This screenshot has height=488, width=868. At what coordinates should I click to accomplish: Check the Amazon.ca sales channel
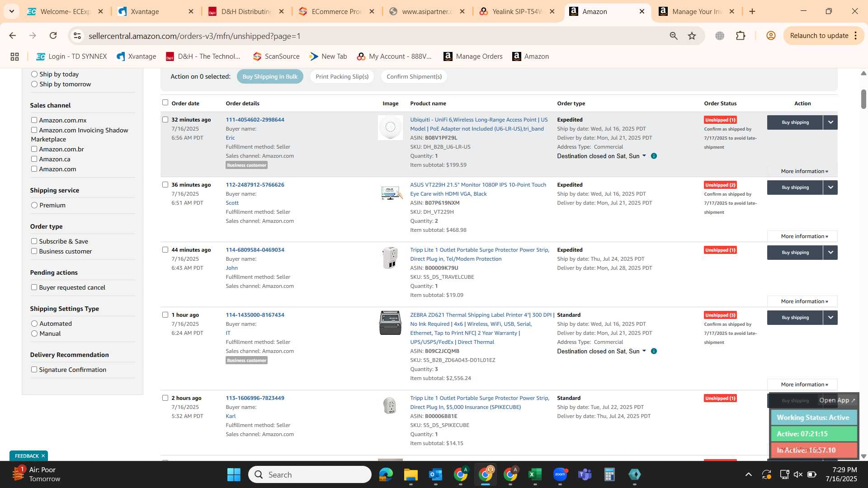pos(34,159)
